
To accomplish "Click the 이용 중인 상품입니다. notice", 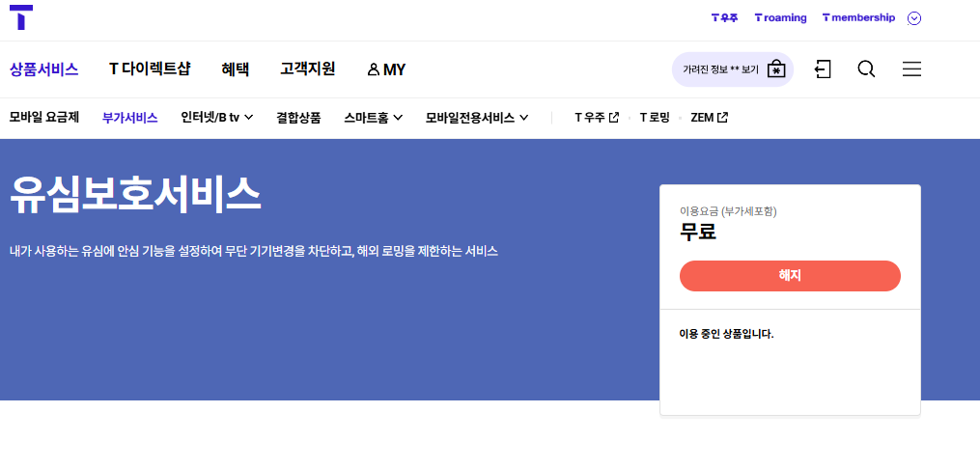I will click(x=726, y=334).
